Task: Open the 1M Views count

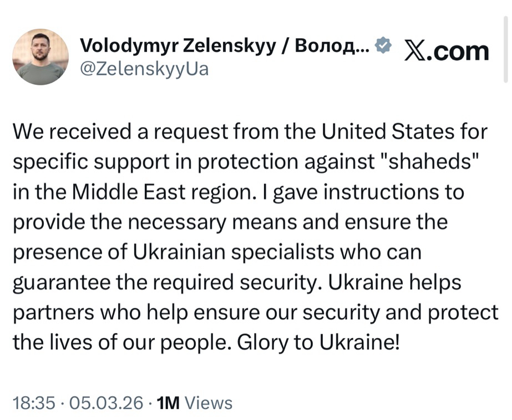Action: point(195,403)
